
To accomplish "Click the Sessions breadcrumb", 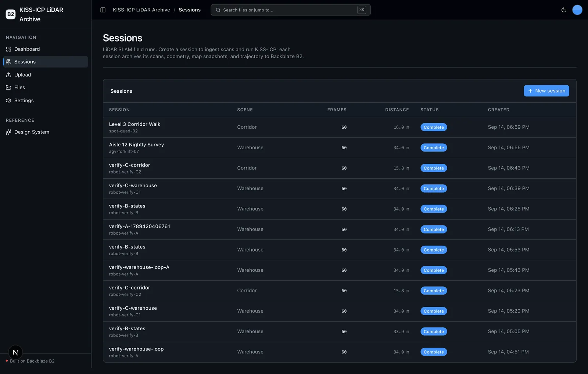I will (x=190, y=10).
